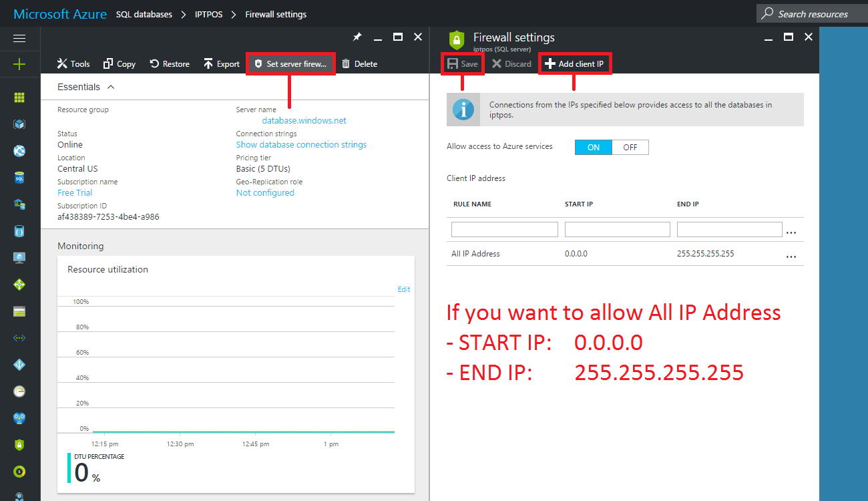Click the DTU Percentage 0% value
The width and height of the screenshot is (868, 501).
click(87, 472)
